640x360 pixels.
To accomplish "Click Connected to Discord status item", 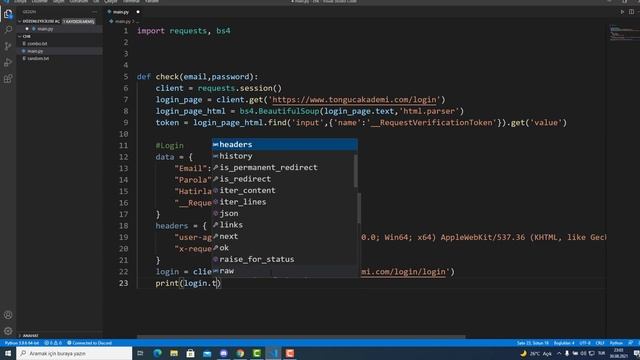I will pyautogui.click(x=89, y=343).
